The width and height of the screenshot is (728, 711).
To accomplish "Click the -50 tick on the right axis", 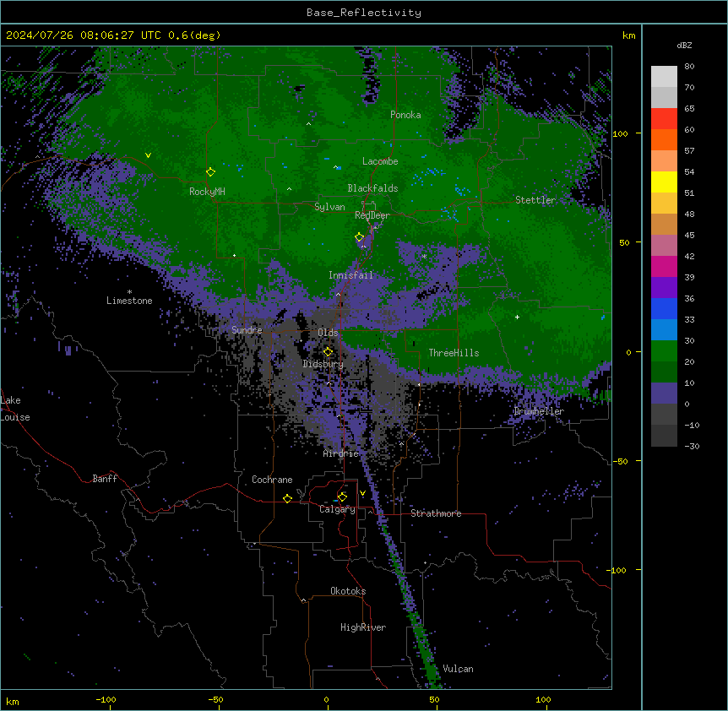I will pyautogui.click(x=620, y=461).
